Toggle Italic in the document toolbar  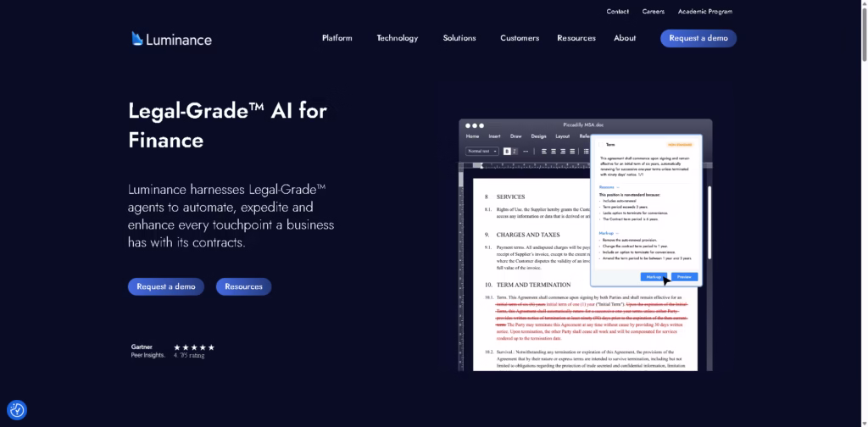[515, 152]
